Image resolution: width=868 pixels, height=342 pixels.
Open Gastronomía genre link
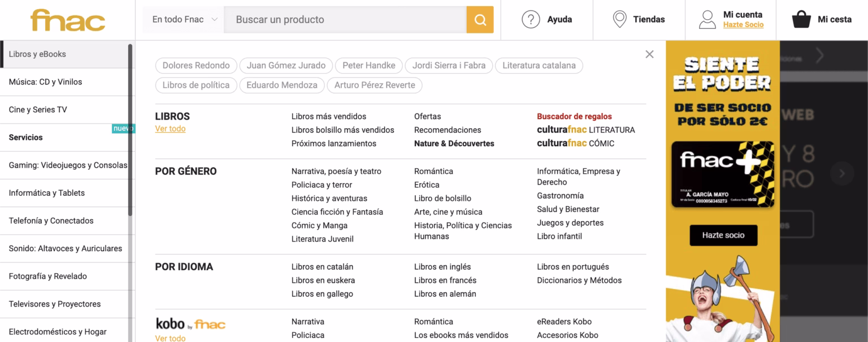560,195
